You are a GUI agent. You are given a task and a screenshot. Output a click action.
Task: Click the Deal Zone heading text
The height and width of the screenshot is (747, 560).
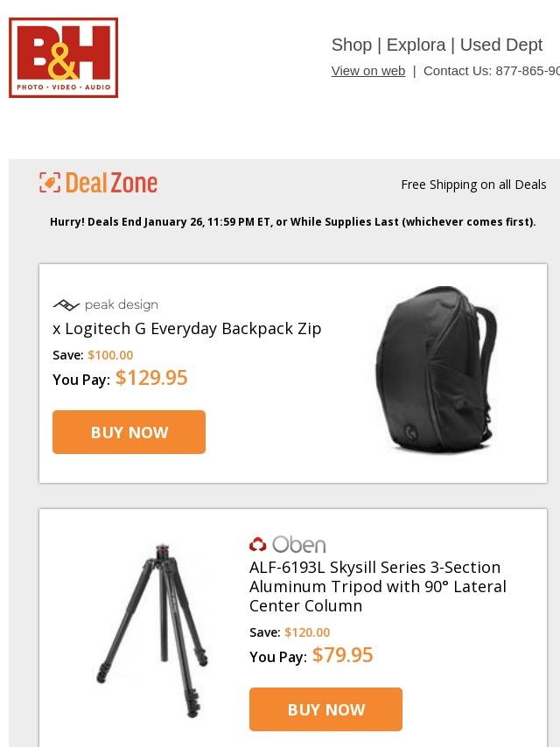111,183
